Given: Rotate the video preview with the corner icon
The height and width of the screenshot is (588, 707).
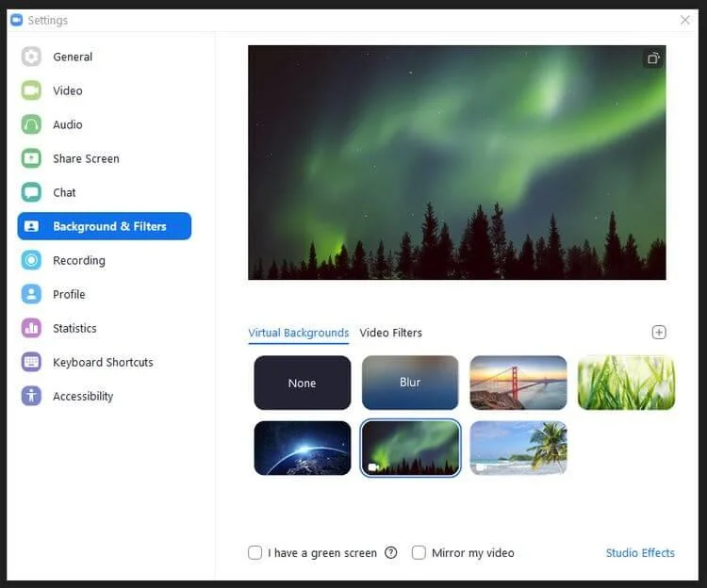Looking at the screenshot, I should [x=653, y=58].
